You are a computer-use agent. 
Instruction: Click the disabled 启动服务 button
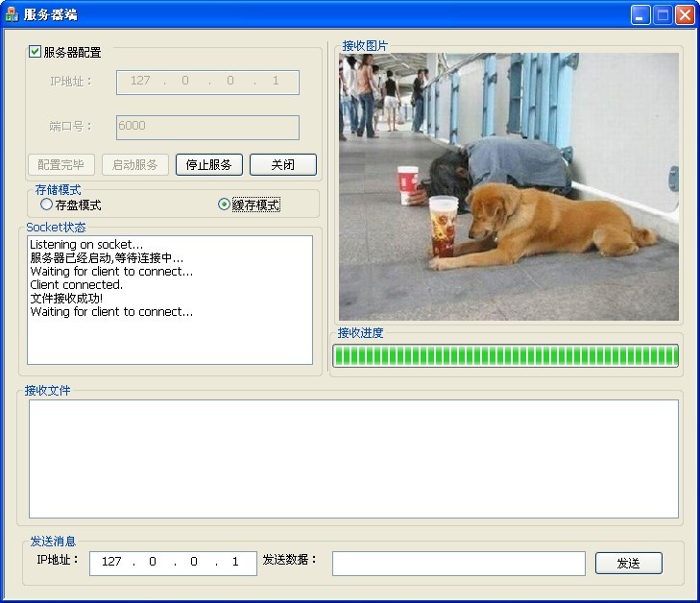(135, 165)
